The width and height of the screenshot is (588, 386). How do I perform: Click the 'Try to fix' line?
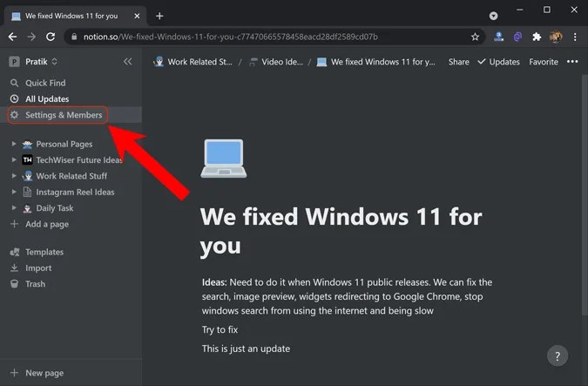coord(220,329)
